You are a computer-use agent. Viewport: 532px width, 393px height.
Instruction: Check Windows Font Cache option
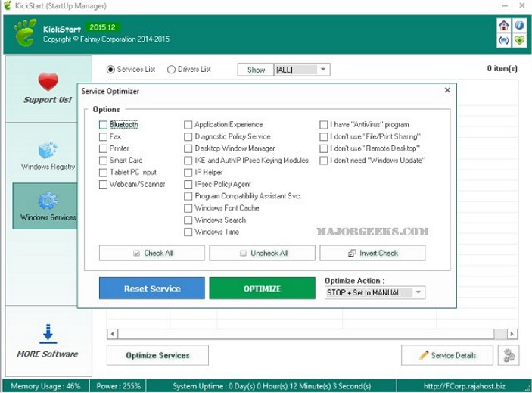pos(188,208)
